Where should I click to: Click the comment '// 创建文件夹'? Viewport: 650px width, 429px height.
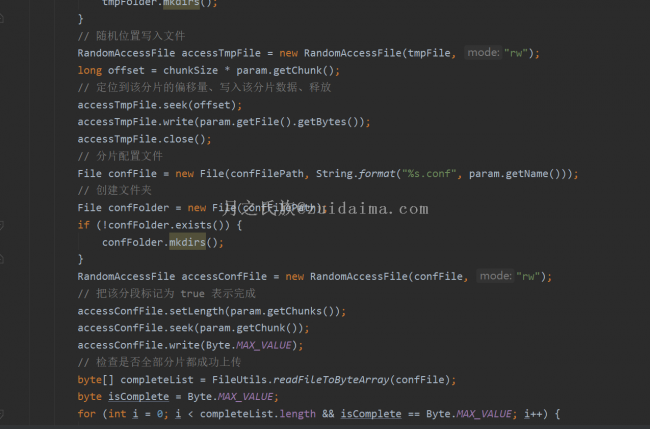[x=114, y=190]
